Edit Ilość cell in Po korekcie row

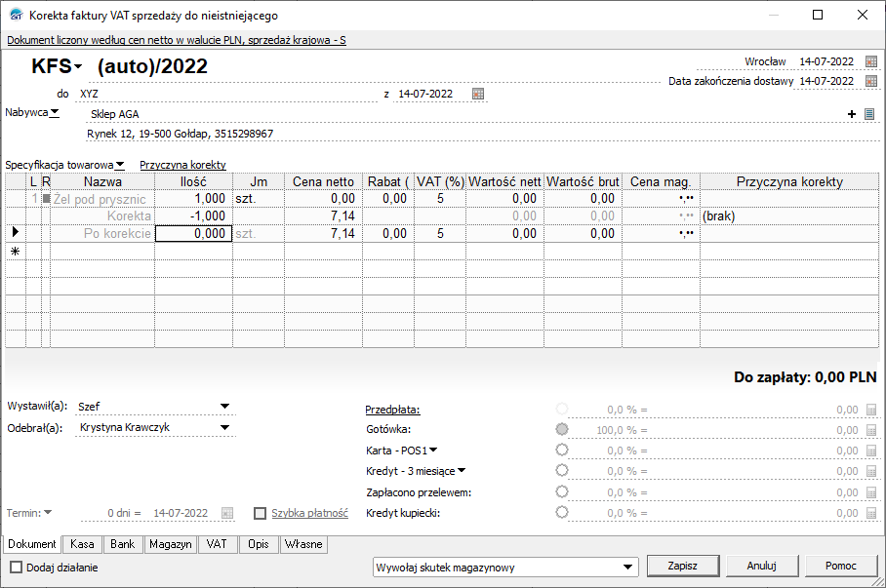coord(193,233)
